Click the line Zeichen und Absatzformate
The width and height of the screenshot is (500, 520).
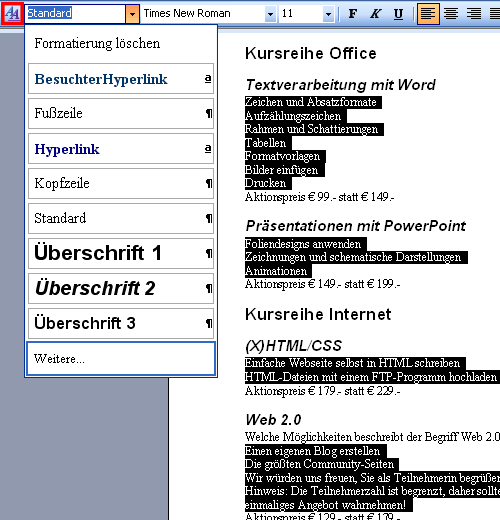click(x=311, y=102)
